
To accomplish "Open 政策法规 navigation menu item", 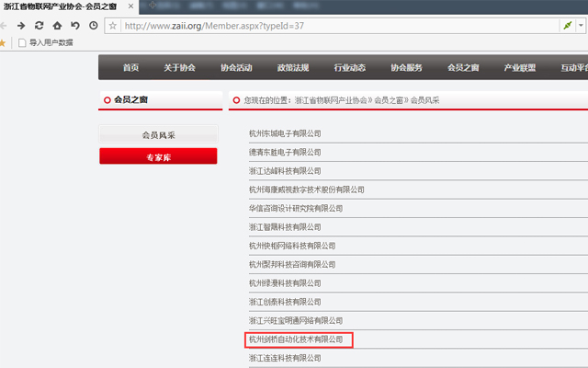I will click(x=293, y=67).
